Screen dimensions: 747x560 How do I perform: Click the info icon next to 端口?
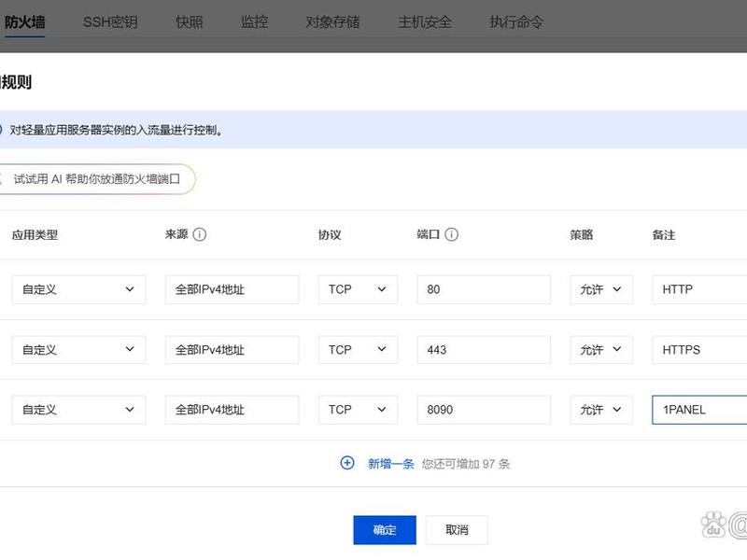[x=451, y=234]
